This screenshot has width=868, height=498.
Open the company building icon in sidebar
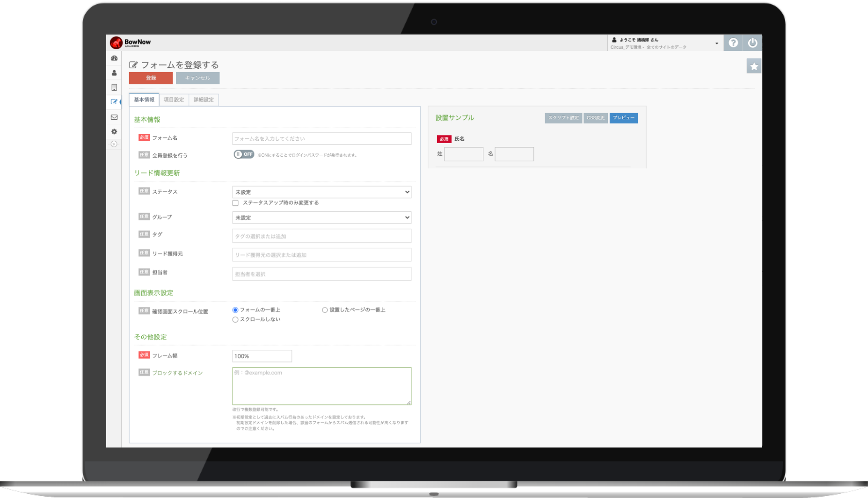[x=114, y=87]
